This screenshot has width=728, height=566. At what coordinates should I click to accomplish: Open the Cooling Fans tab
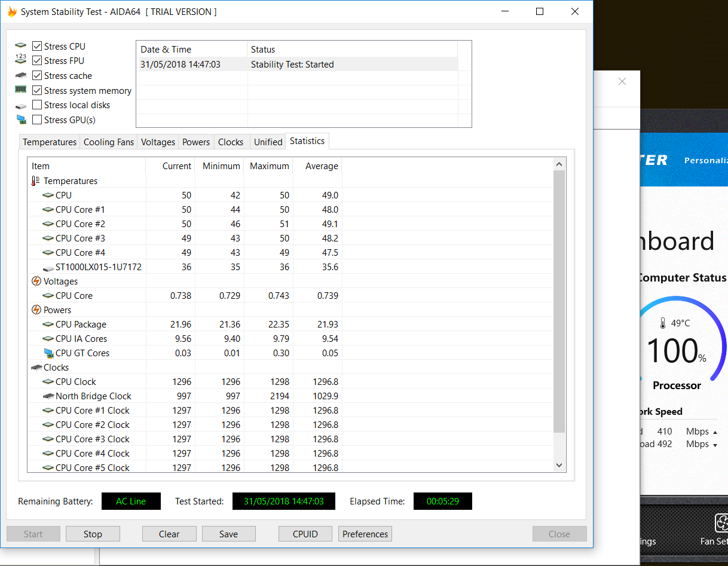coord(109,142)
